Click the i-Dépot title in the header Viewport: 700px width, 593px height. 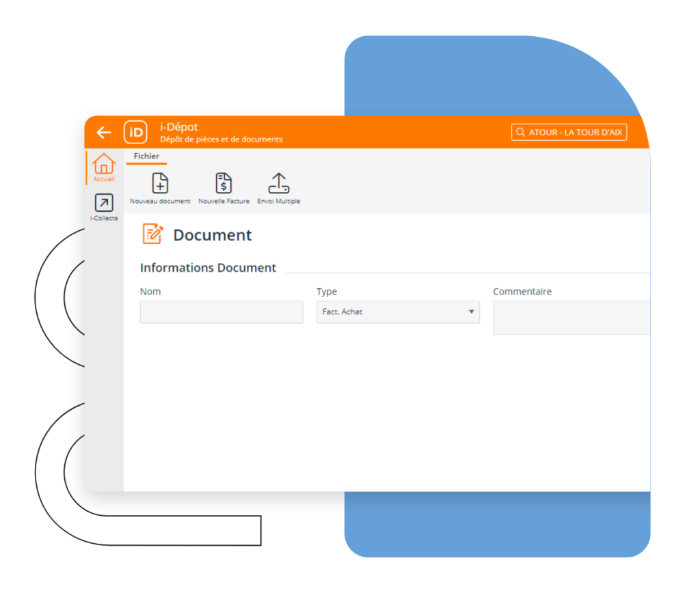(179, 127)
